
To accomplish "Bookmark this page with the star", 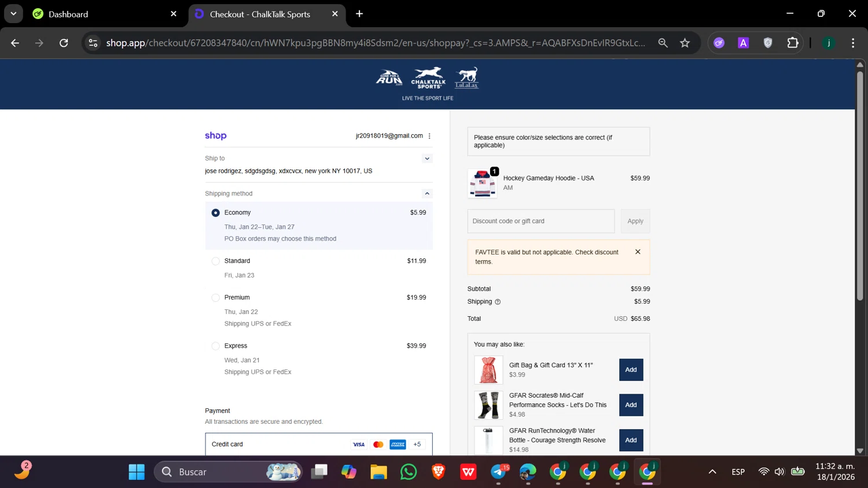I will pyautogui.click(x=685, y=43).
